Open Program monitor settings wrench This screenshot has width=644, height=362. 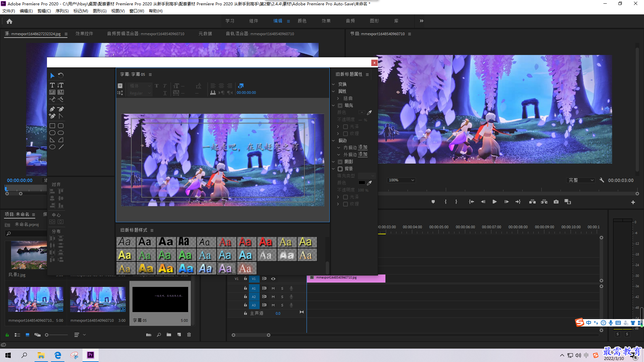click(602, 180)
